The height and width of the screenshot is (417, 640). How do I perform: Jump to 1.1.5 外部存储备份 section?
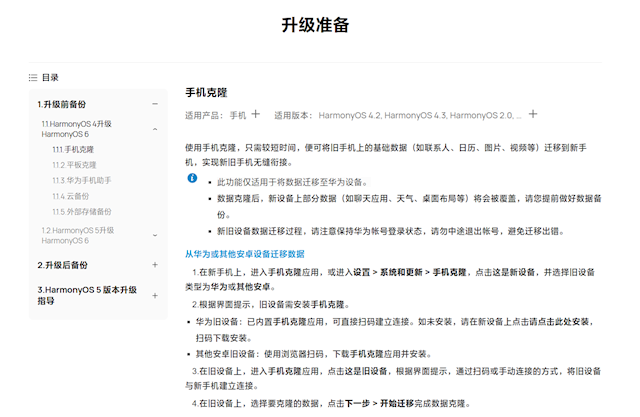tap(82, 212)
